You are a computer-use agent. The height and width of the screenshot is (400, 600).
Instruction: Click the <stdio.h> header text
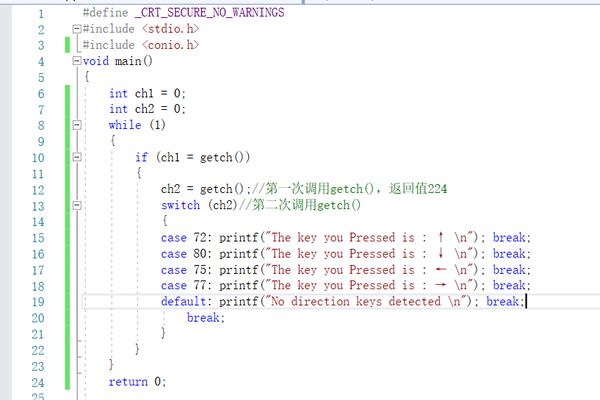170,29
